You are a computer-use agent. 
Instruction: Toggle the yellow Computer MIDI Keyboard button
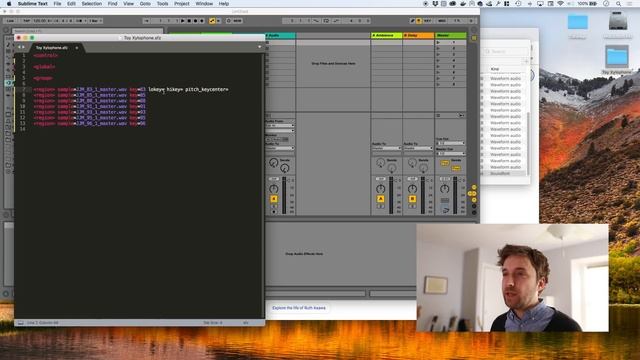coord(419,20)
